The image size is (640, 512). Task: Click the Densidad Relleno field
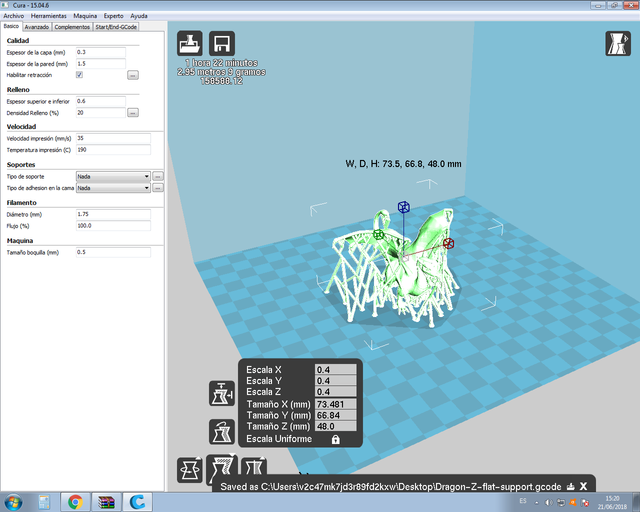click(101, 113)
